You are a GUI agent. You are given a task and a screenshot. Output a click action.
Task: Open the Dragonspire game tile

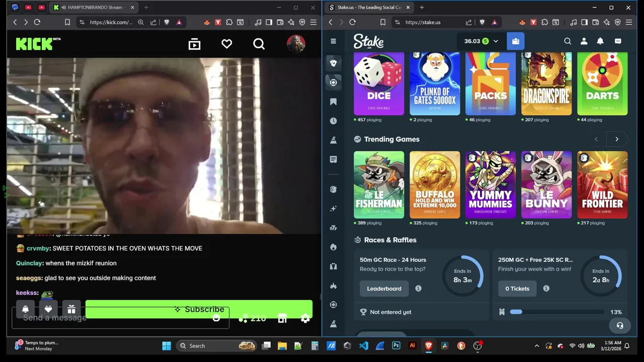546,83
